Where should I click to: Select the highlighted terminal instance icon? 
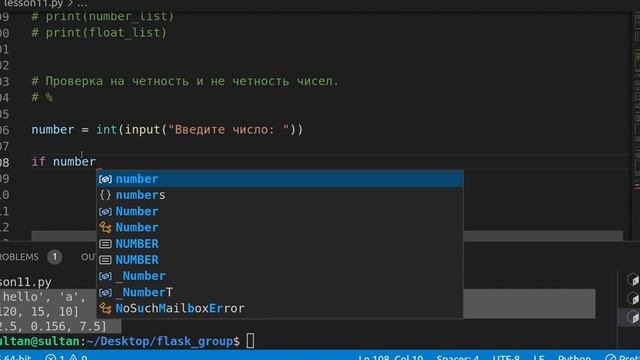(633, 317)
